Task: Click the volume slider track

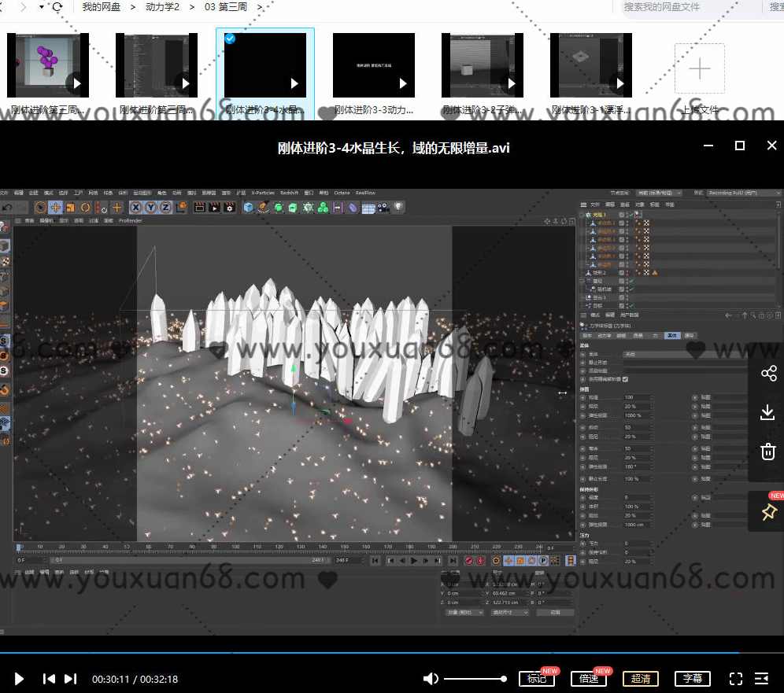Action: [x=472, y=678]
